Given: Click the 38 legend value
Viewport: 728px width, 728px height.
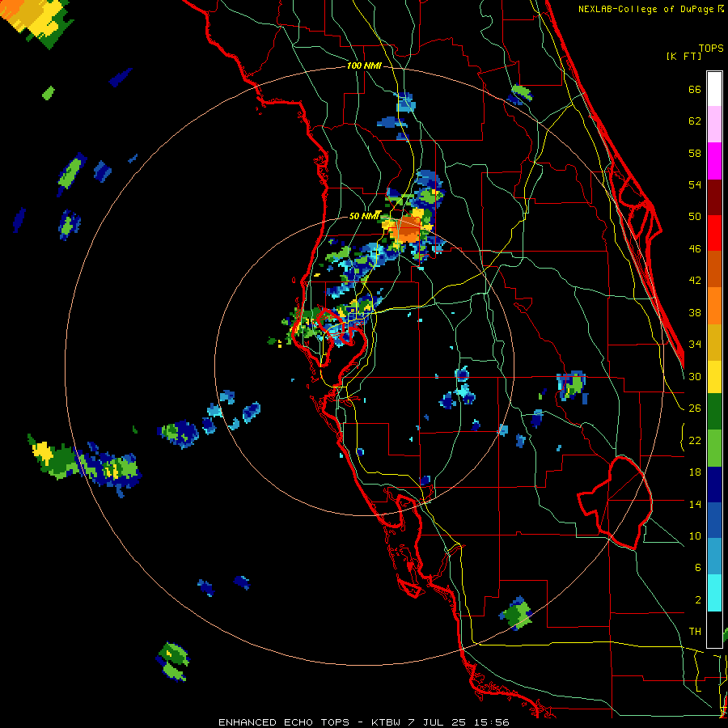Looking at the screenshot, I should (x=695, y=312).
